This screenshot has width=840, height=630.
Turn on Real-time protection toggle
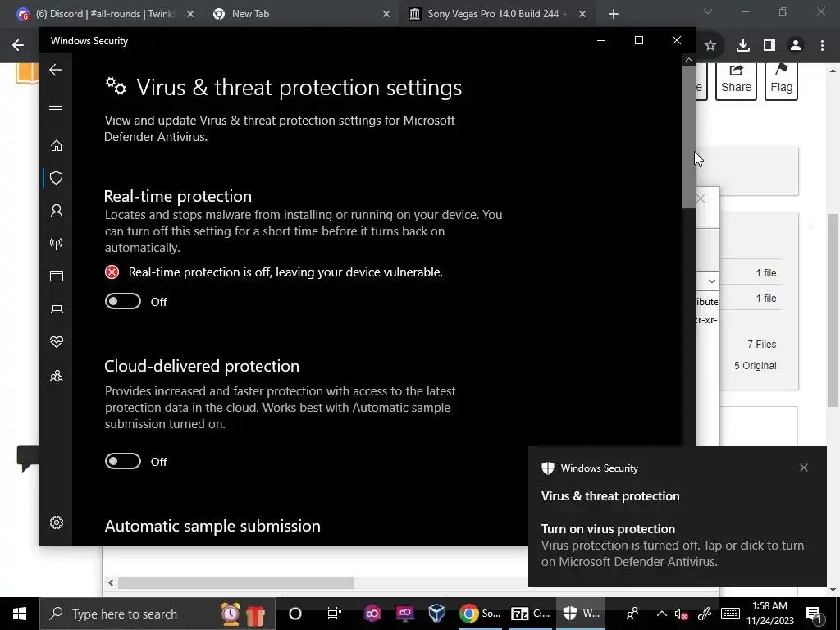click(123, 302)
